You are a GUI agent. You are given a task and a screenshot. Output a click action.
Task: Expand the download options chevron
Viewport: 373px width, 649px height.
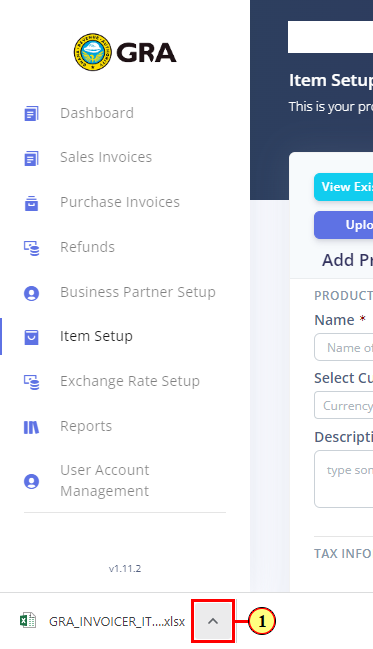click(213, 621)
